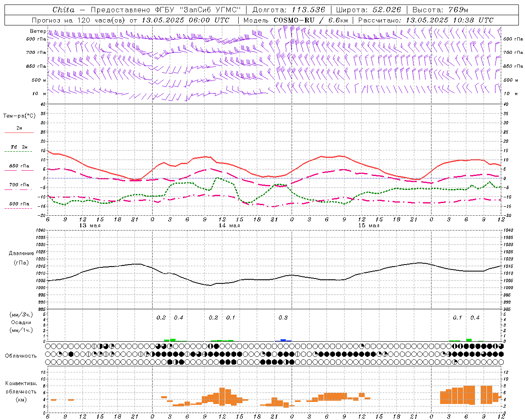
Task: Click "Прогноз на 120 часа(ов)" forecast text
Action: pos(79,20)
